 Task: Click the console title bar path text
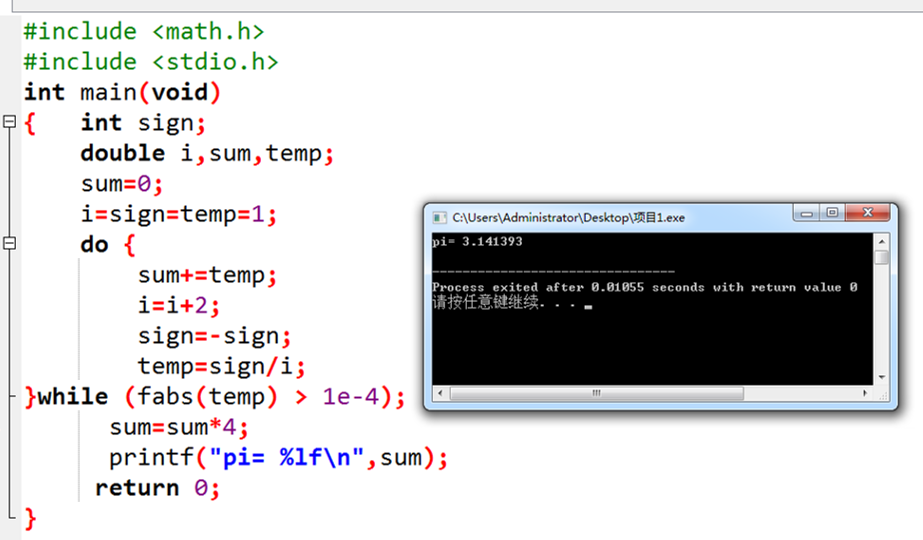[x=568, y=218]
